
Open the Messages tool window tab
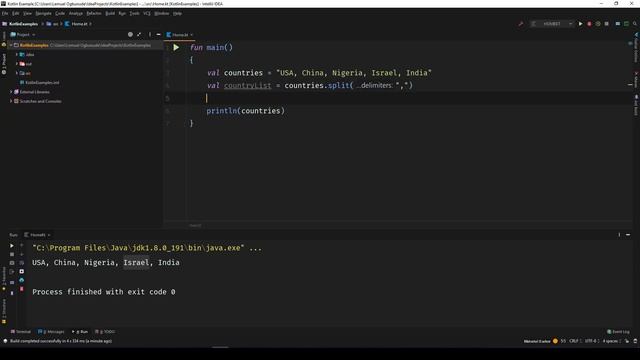(x=51, y=332)
